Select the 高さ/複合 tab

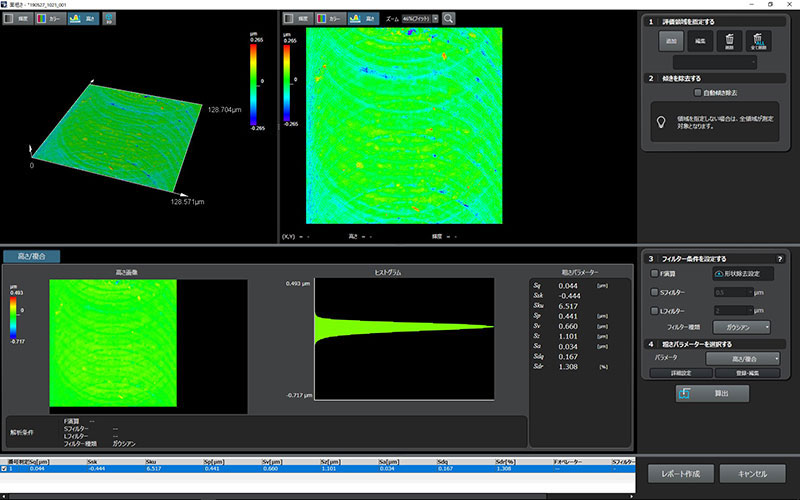[x=32, y=256]
